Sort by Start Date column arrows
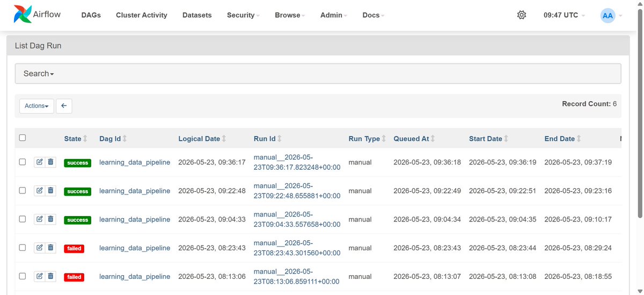 click(x=506, y=139)
